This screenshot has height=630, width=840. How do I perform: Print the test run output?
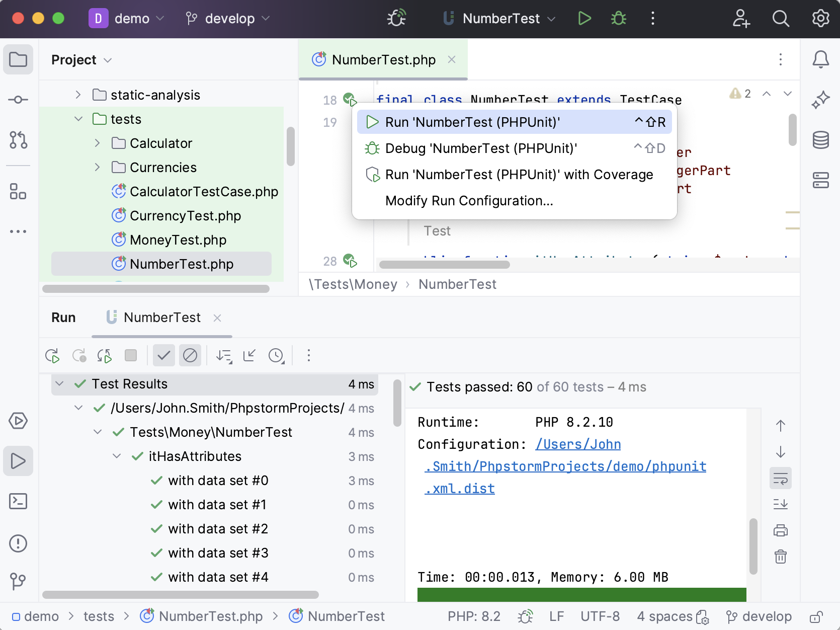point(781,530)
